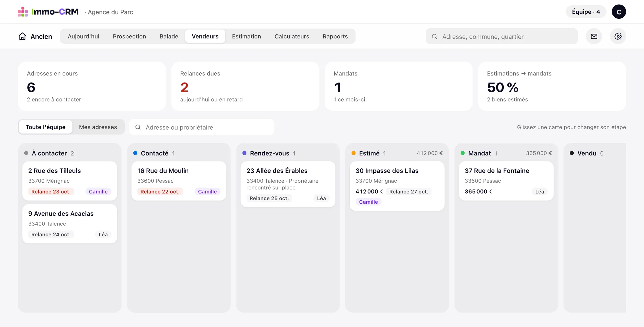The width and height of the screenshot is (644, 327).
Task: Click the Relance 23 oct. badge
Action: coord(51,192)
